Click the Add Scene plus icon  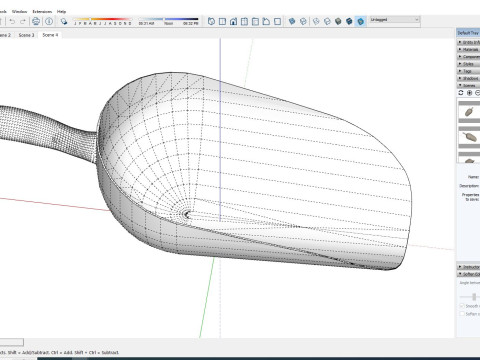coord(470,93)
